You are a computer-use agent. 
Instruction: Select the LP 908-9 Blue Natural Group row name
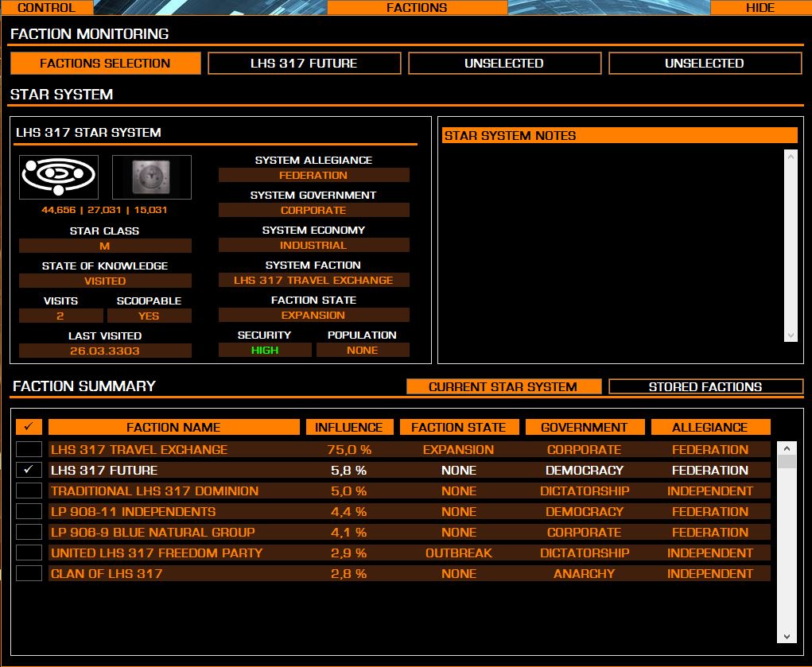pyautogui.click(x=153, y=533)
